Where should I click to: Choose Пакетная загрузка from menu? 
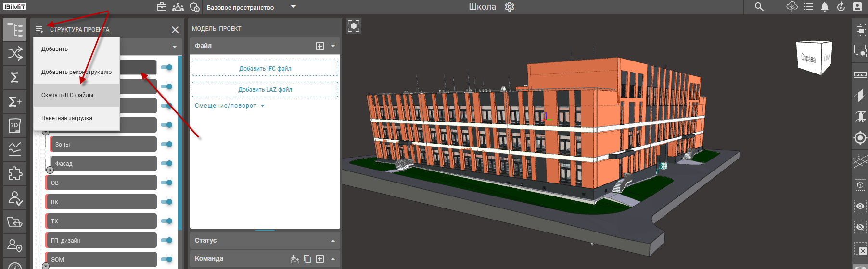pos(67,118)
